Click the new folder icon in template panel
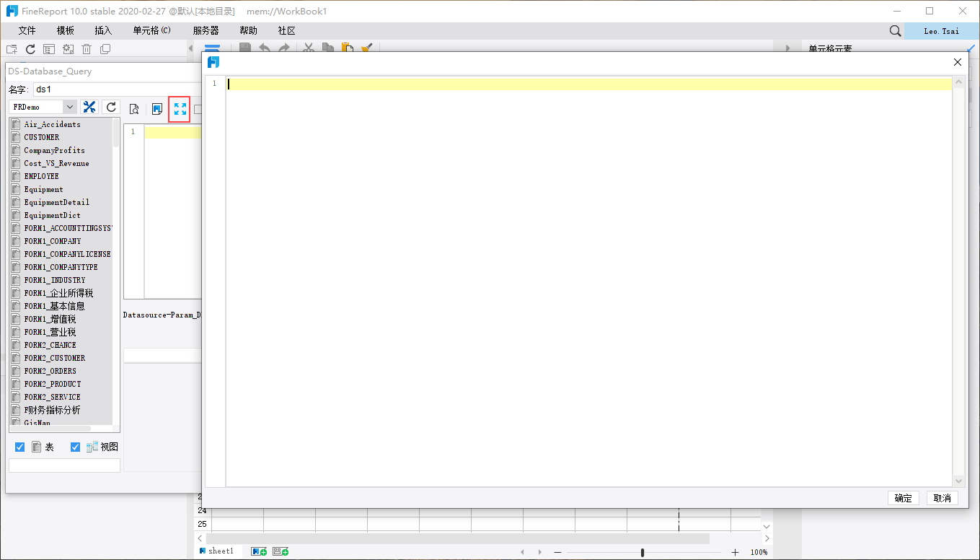The height and width of the screenshot is (560, 980). point(12,49)
